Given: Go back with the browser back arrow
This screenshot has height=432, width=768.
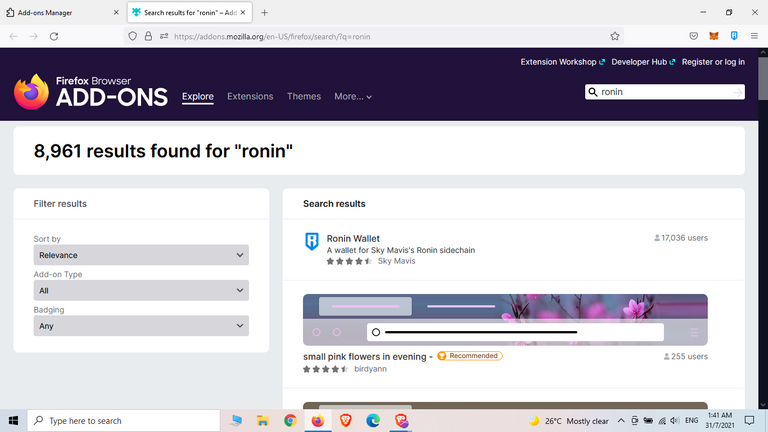Looking at the screenshot, I should pos(13,36).
